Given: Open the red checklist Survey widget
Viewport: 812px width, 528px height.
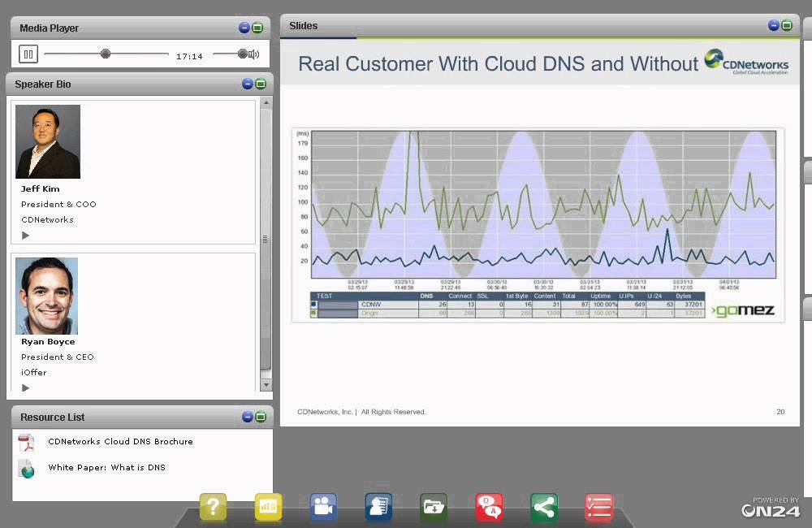Looking at the screenshot, I should tap(599, 507).
